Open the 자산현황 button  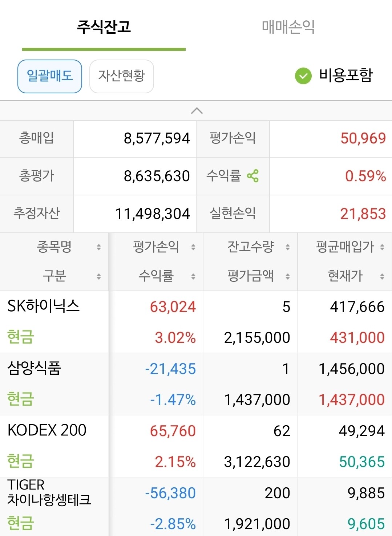(122, 76)
